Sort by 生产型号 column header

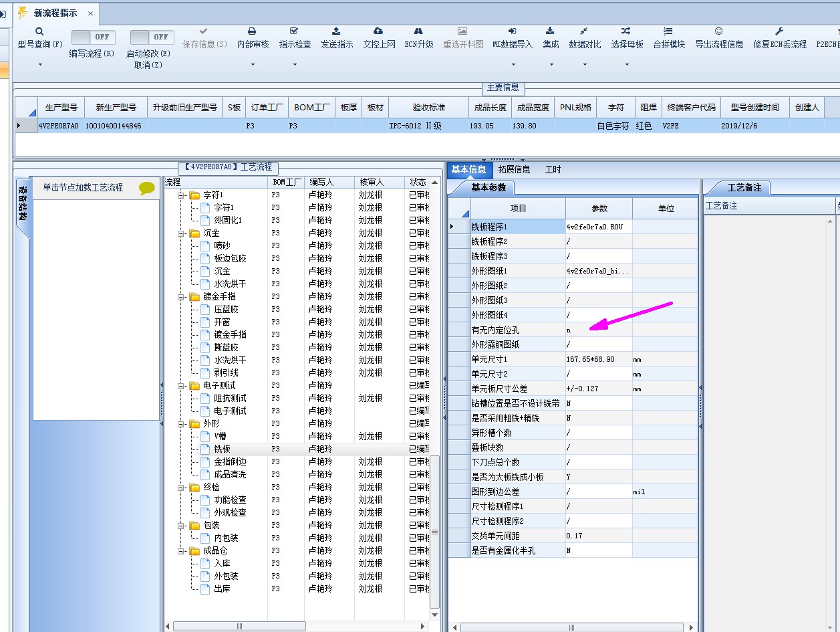pos(61,107)
